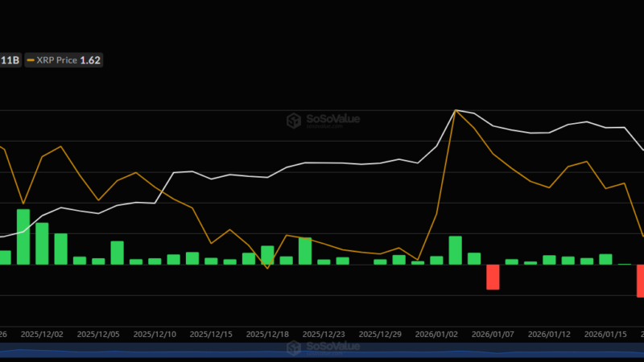Screen dimensions: 644x362
Task: Click the 2025/12/15 date label
Action: click(211, 335)
